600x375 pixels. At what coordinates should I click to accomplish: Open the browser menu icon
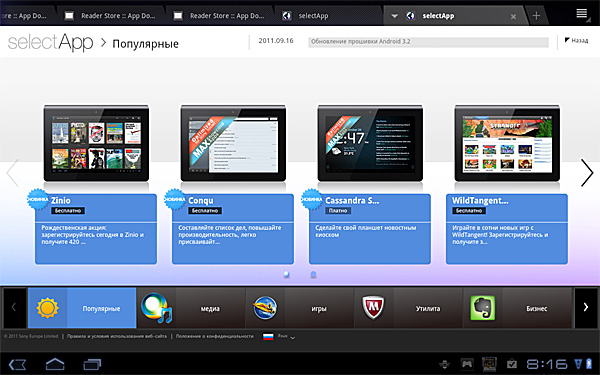point(582,14)
